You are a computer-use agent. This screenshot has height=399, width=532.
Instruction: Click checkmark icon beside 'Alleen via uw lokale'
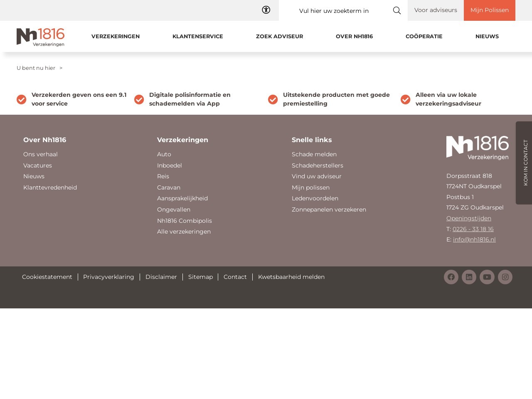click(405, 100)
